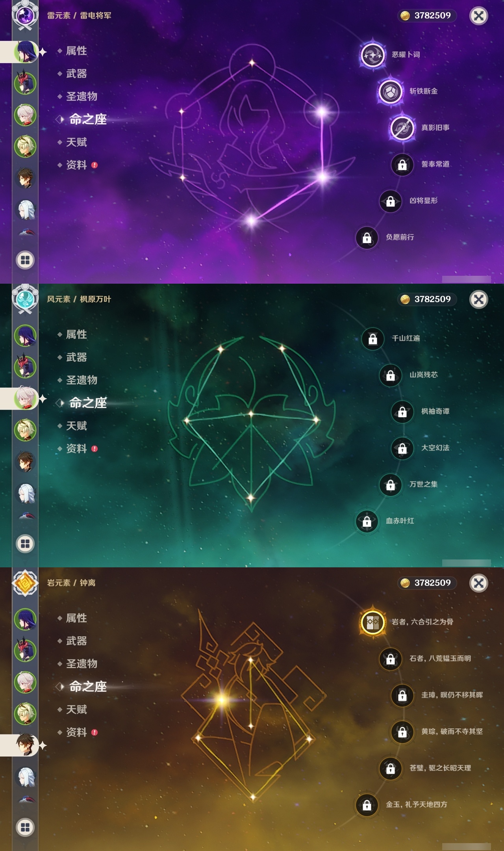
Task: Select the locked 大空幻法 constellation
Action: click(x=402, y=448)
